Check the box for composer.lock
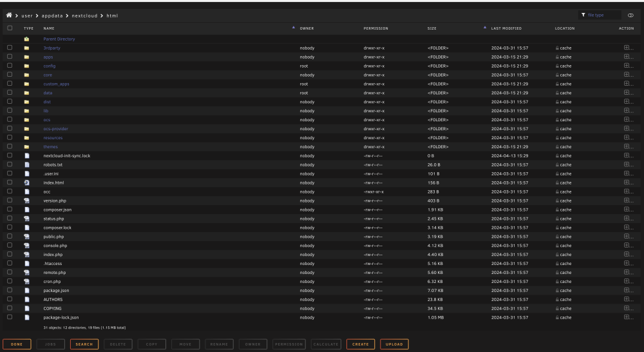 pyautogui.click(x=10, y=228)
